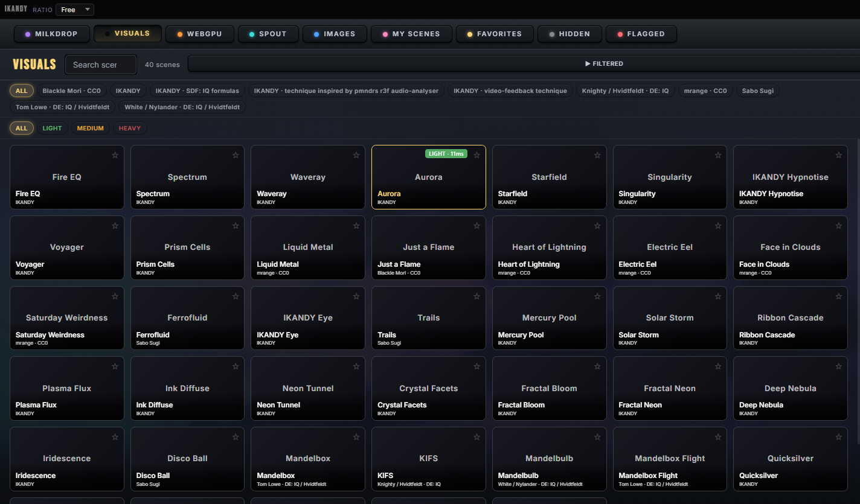
Task: Favorite the Spectrum scene with its star
Action: click(x=236, y=155)
